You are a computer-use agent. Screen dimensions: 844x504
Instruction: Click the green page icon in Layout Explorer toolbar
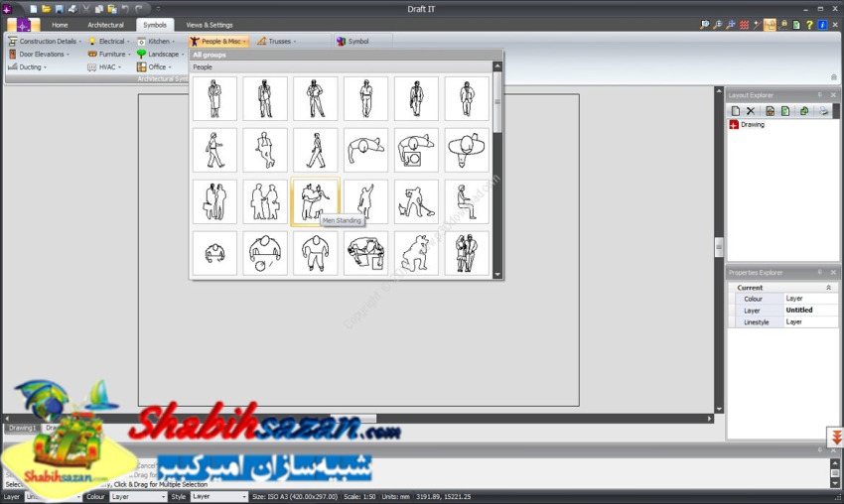coord(785,111)
